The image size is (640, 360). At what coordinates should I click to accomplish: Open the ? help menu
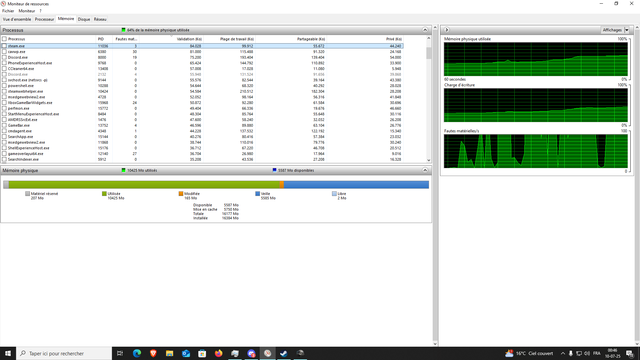pyautogui.click(x=40, y=11)
